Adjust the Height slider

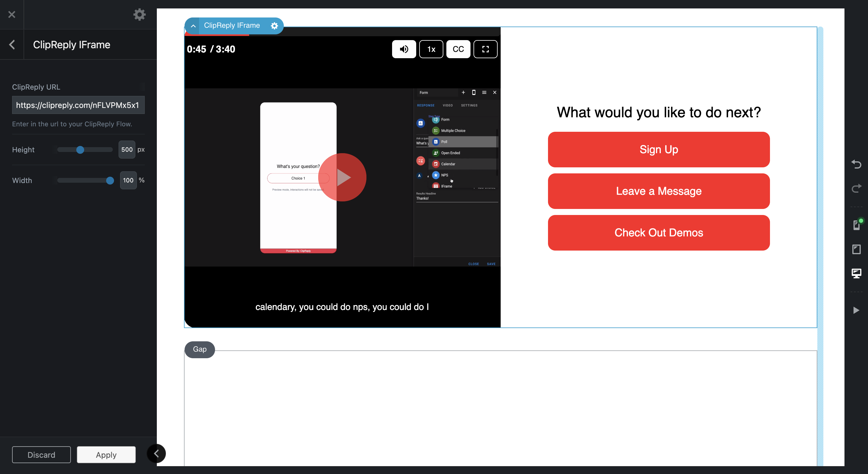click(x=80, y=150)
